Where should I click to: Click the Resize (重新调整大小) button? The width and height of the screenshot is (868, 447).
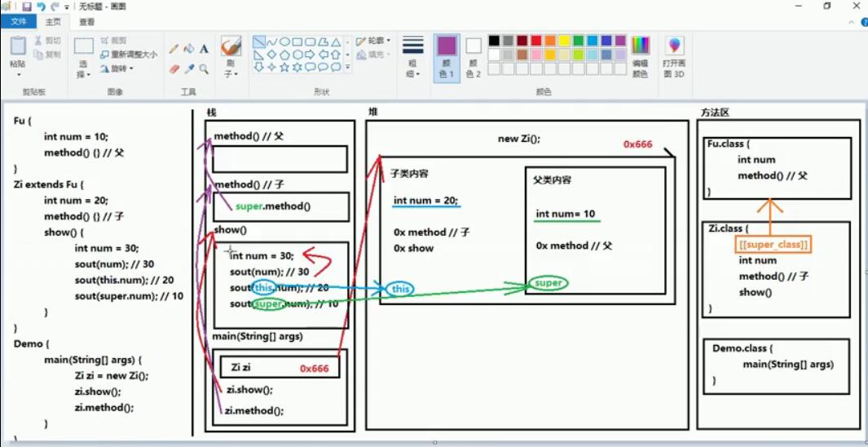pos(129,55)
